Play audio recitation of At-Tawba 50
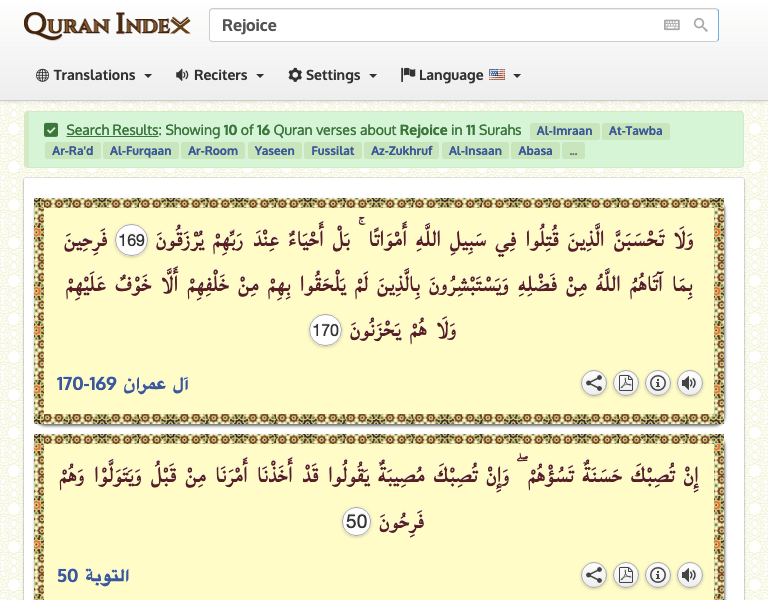 [688, 575]
